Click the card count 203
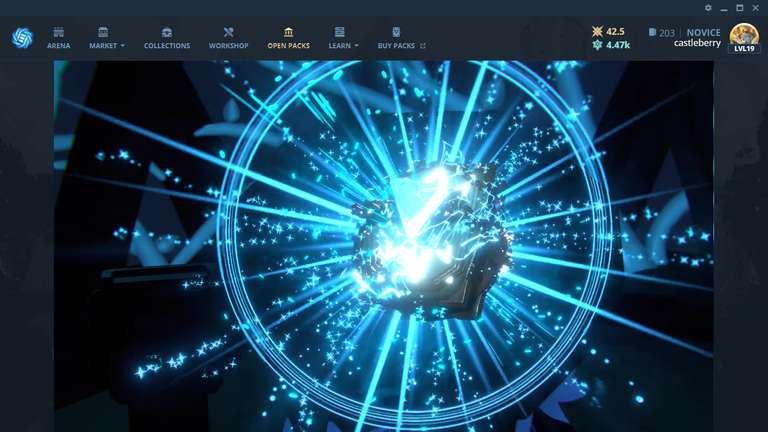The image size is (768, 432). point(667,33)
